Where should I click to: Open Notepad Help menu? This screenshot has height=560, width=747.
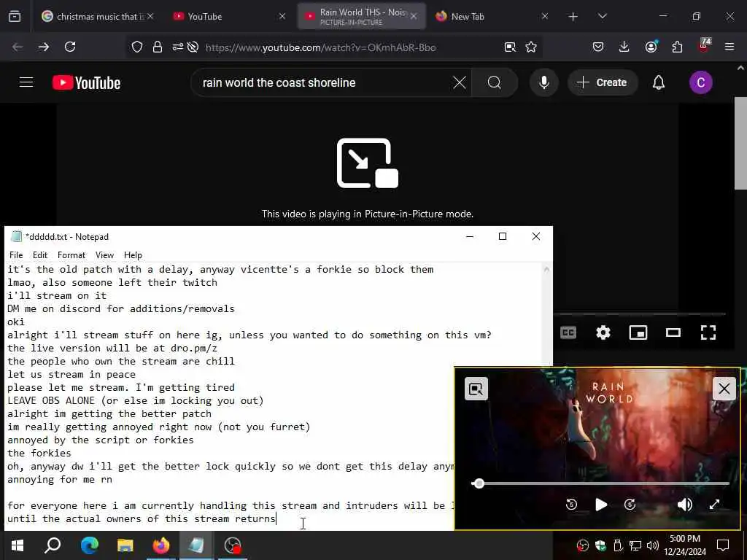coord(133,255)
